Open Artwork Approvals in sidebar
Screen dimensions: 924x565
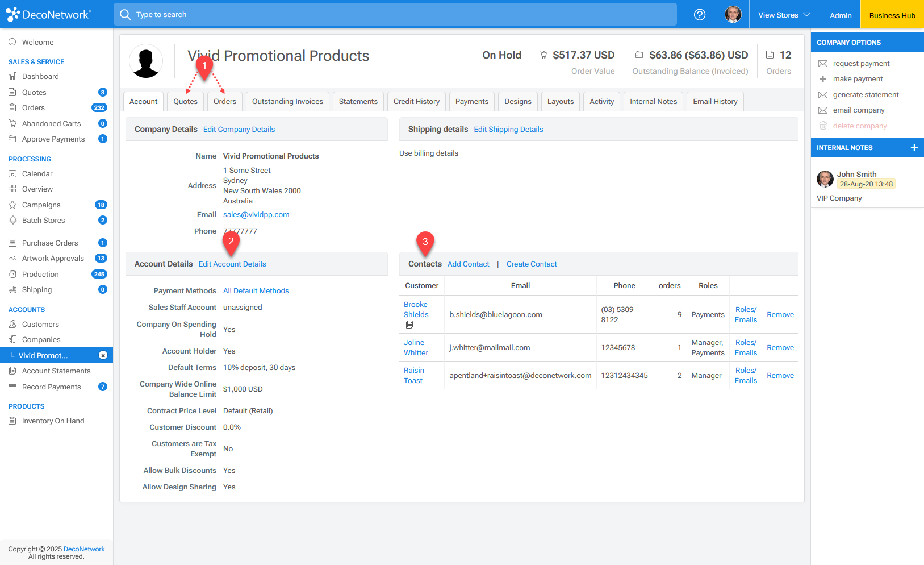[53, 258]
